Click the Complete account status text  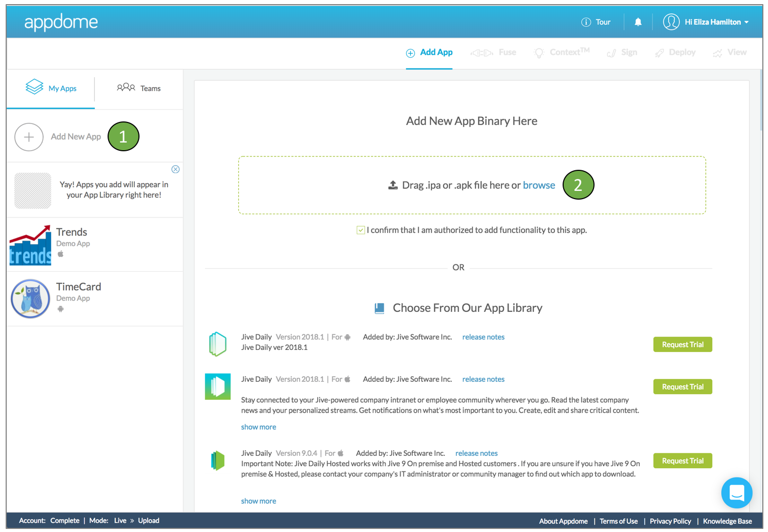pos(65,521)
